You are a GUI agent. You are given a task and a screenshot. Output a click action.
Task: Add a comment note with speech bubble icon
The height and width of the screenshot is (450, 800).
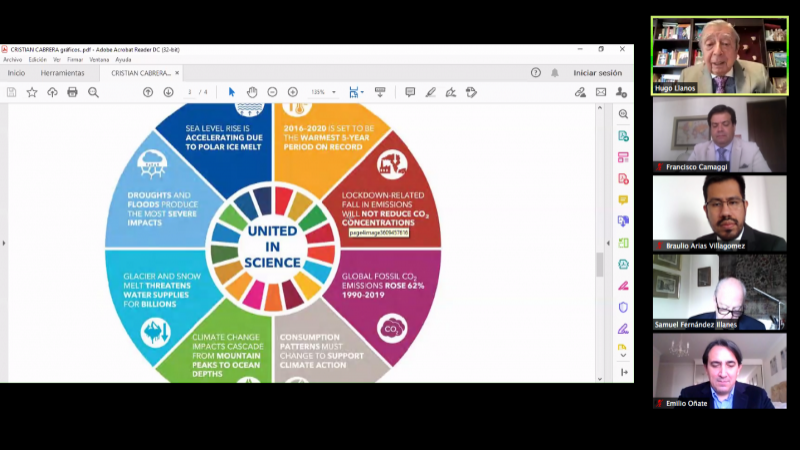click(x=410, y=92)
